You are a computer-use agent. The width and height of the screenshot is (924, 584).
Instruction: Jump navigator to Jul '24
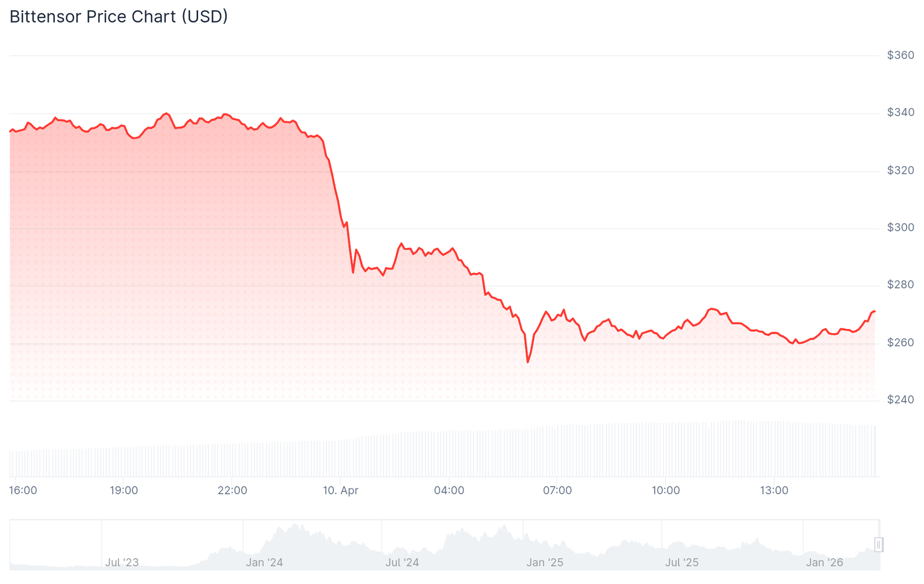402,562
